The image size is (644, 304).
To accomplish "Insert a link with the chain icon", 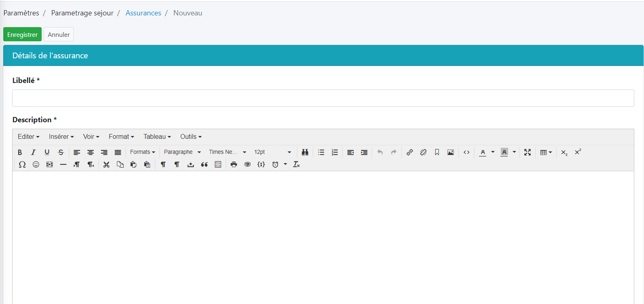I will point(410,152).
